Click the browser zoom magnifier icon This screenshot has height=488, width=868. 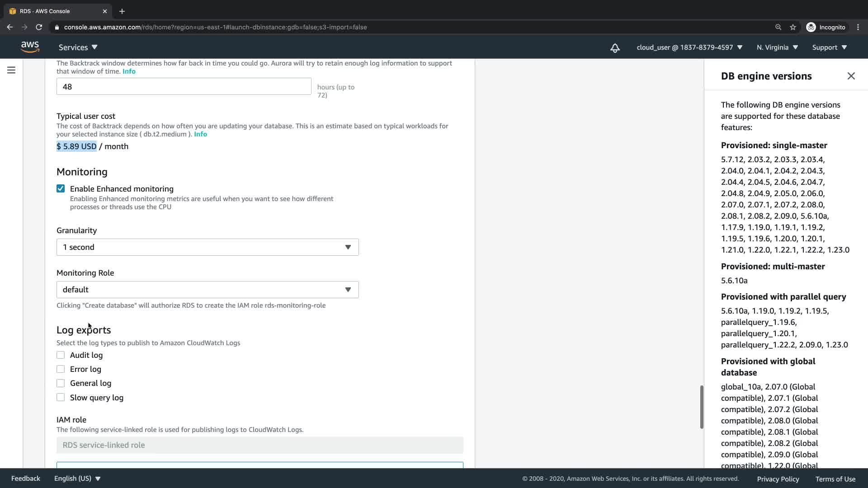tap(778, 27)
